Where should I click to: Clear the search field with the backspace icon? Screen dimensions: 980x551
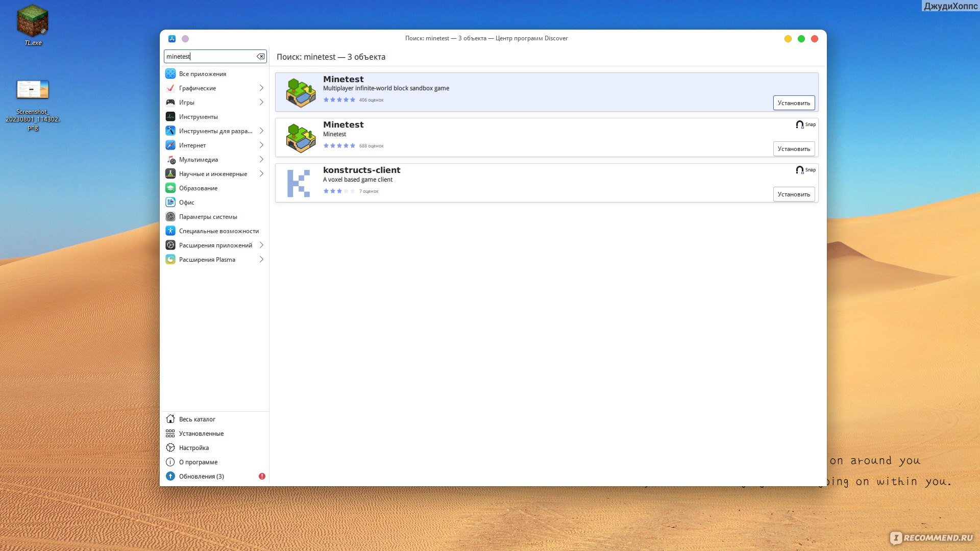pos(261,57)
